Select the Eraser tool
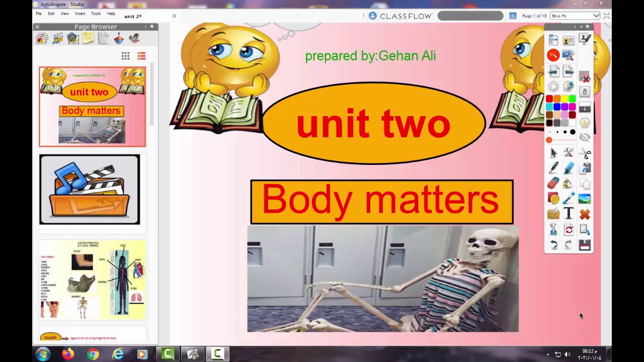Image resolution: width=644 pixels, height=362 pixels. pos(553,184)
